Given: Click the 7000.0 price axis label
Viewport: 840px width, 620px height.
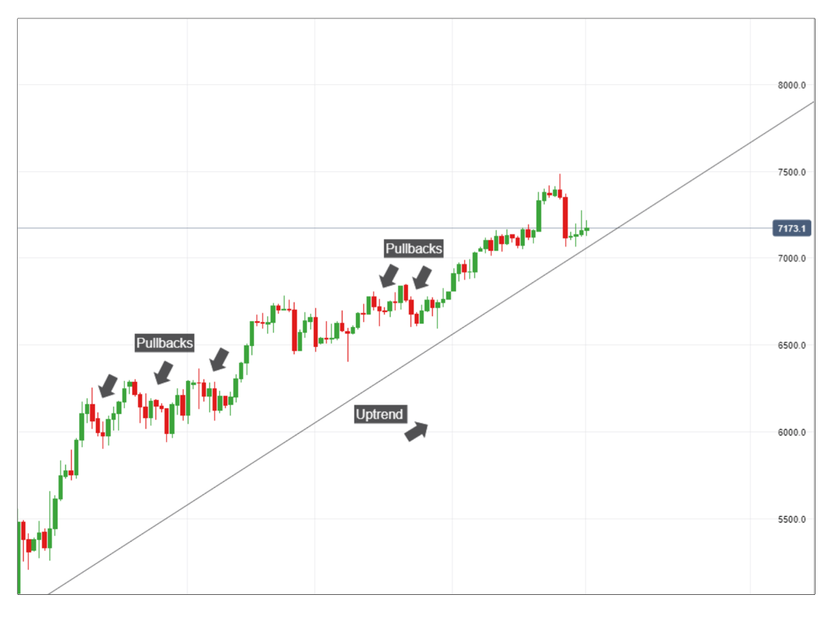Looking at the screenshot, I should click(x=791, y=258).
